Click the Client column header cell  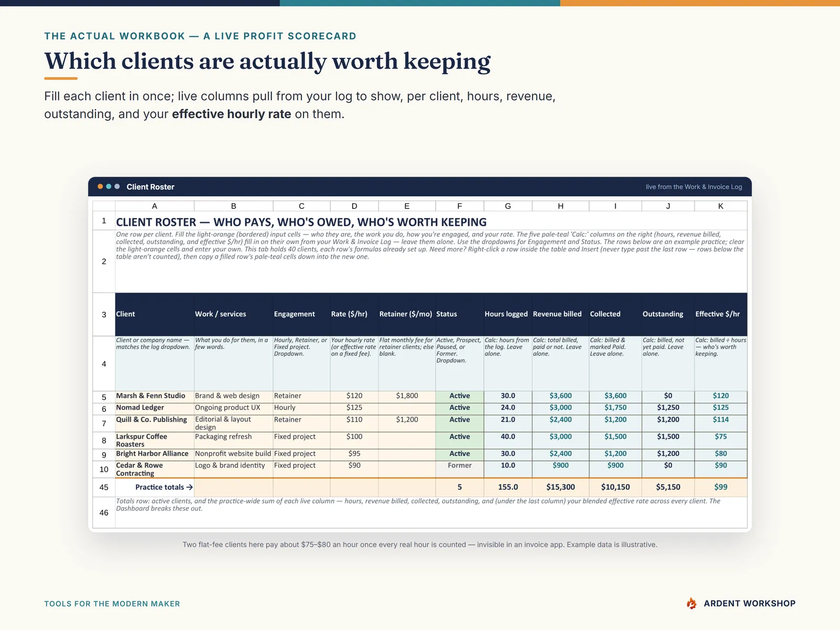tap(154, 314)
